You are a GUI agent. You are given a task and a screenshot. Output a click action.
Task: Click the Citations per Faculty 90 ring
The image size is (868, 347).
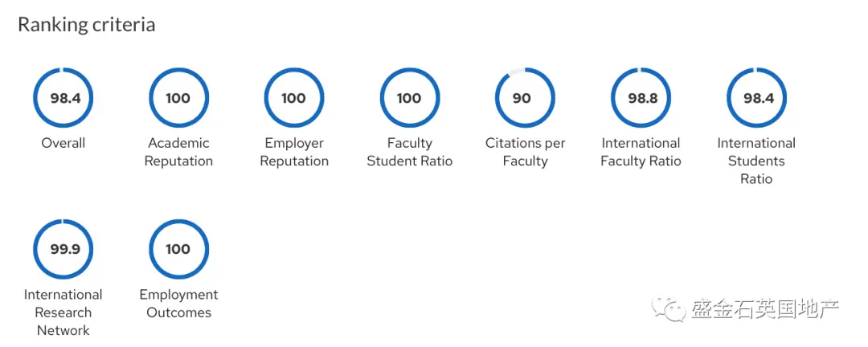click(525, 98)
